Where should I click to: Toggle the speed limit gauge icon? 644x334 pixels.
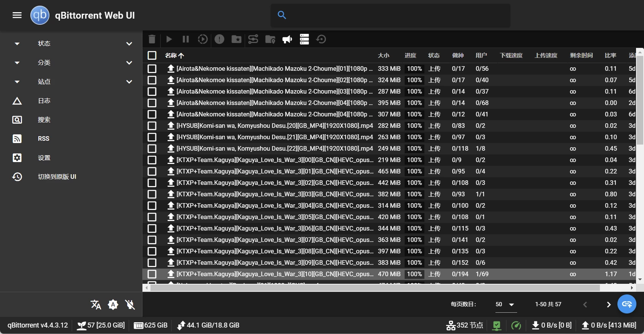point(516,325)
